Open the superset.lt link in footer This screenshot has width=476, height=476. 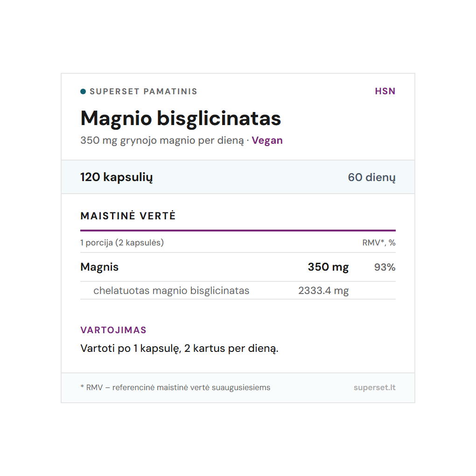tap(374, 387)
